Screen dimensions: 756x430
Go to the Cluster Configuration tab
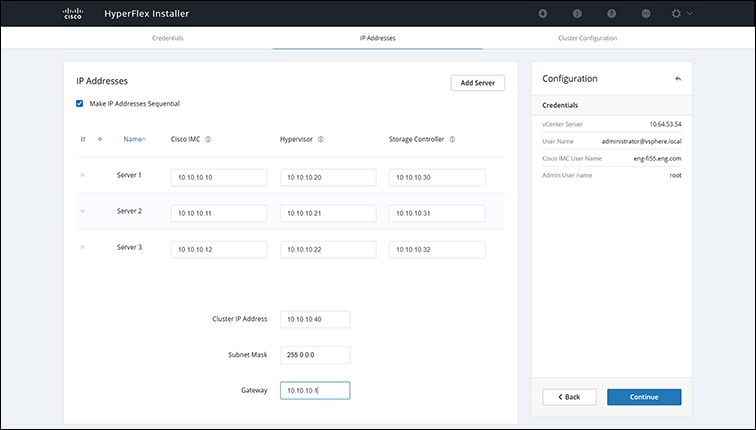pos(587,38)
